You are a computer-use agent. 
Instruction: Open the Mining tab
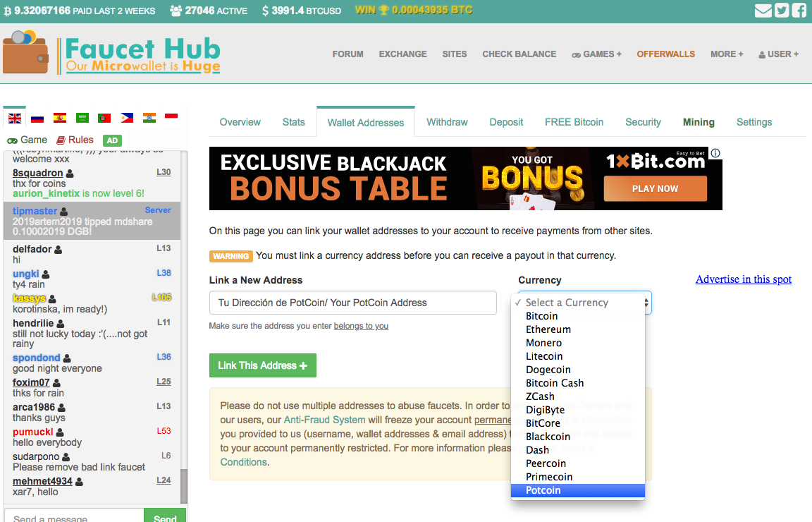[x=699, y=122]
